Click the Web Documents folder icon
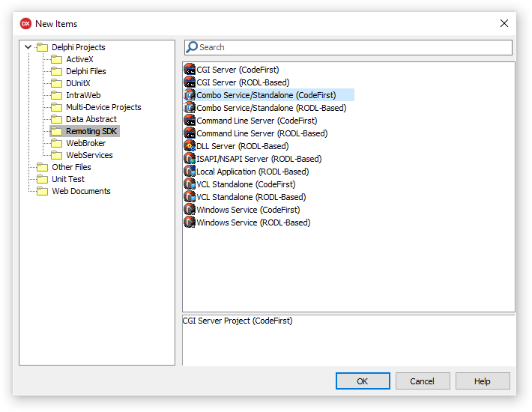This screenshot has width=532, height=412. click(43, 191)
